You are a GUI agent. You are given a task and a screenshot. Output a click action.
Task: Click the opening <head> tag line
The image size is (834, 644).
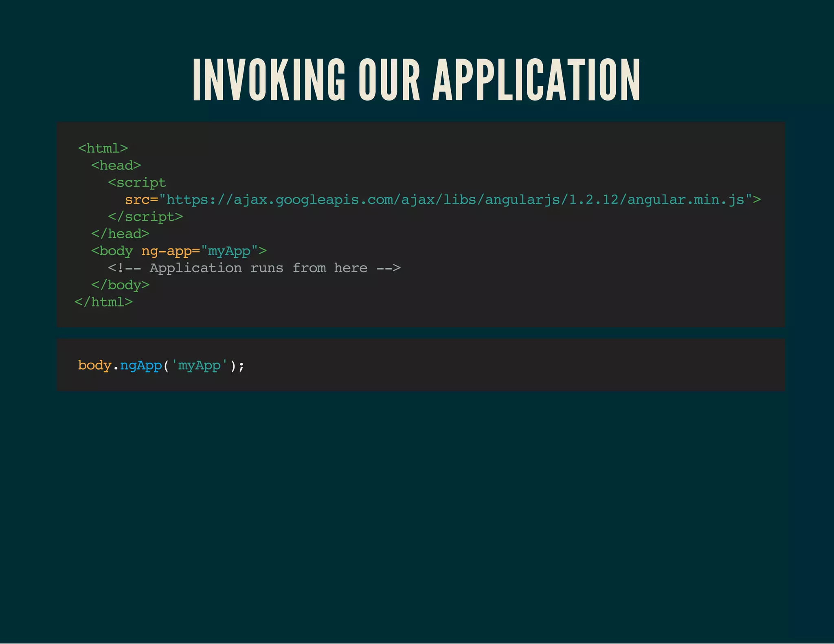[116, 165]
